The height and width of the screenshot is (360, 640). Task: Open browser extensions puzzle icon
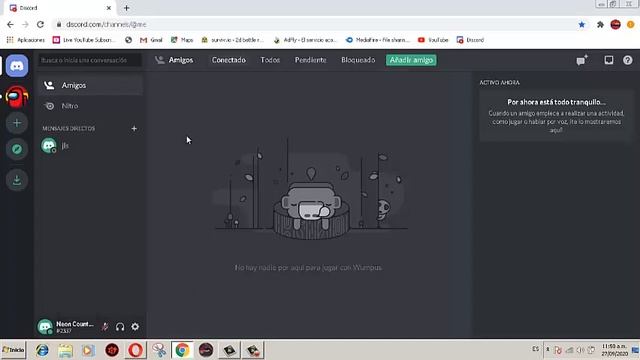[x=600, y=24]
